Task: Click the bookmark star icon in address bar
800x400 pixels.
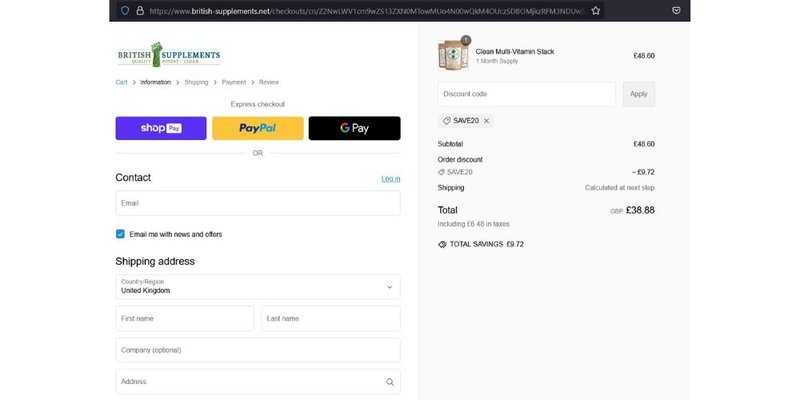Action: tap(595, 11)
